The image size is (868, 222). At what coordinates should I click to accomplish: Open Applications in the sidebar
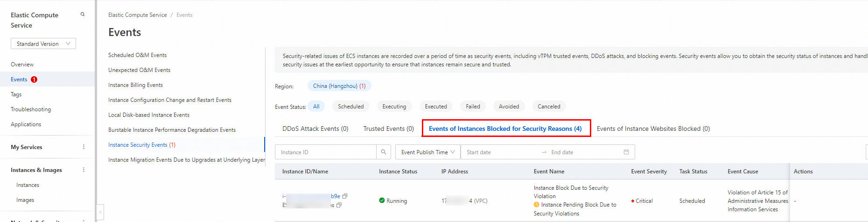(26, 124)
